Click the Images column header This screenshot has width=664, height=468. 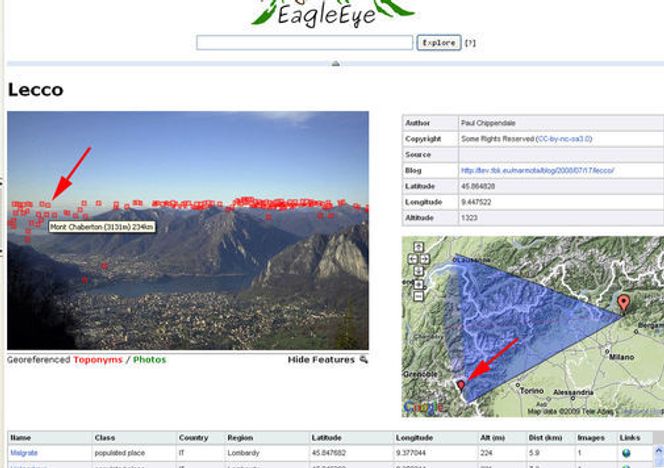[x=591, y=438]
